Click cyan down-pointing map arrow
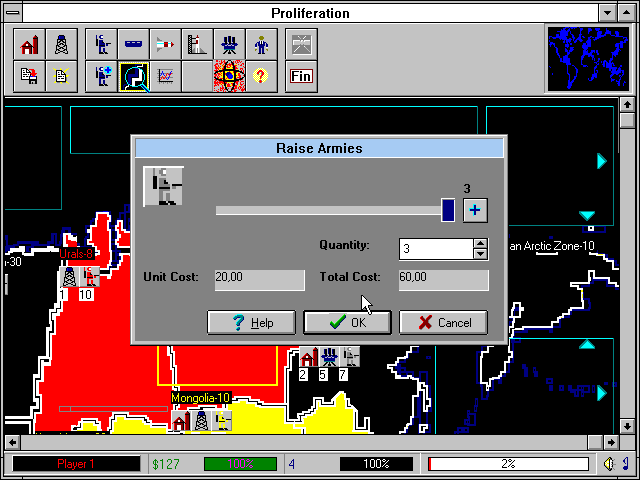 (587, 216)
